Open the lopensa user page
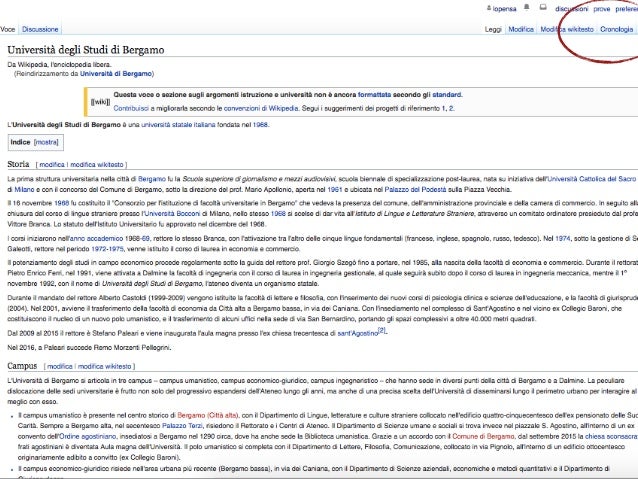 pos(505,9)
